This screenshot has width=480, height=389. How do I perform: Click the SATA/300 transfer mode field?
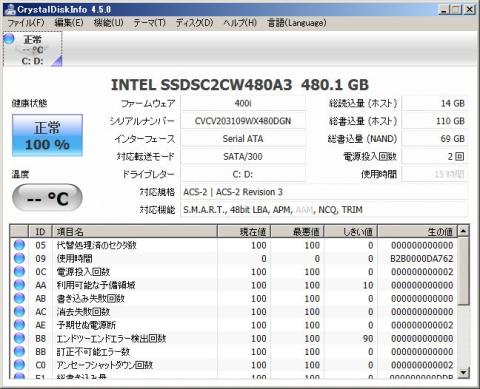click(243, 156)
